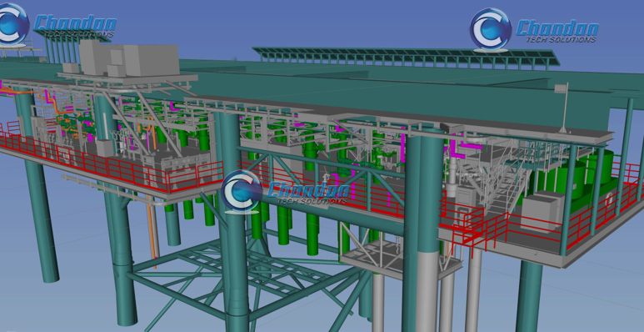644x332 pixels.
Task: Select the flag pole on the deck edge
Action: pos(564,108)
